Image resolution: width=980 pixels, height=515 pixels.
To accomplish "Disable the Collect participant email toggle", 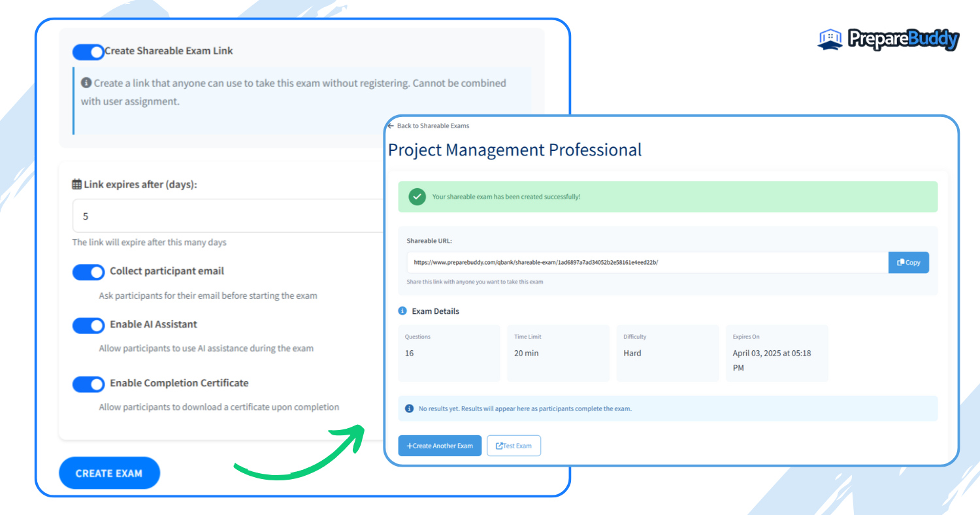I will pyautogui.click(x=88, y=272).
